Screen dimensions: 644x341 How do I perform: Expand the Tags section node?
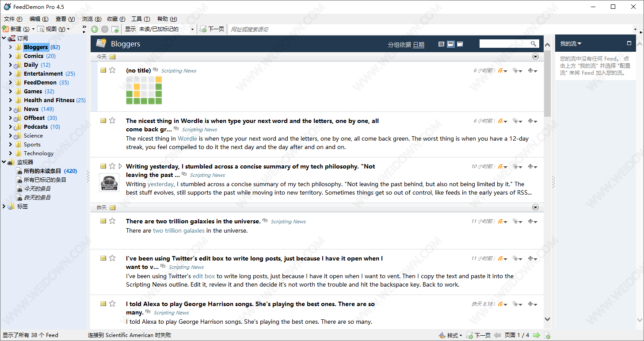coord(4,206)
